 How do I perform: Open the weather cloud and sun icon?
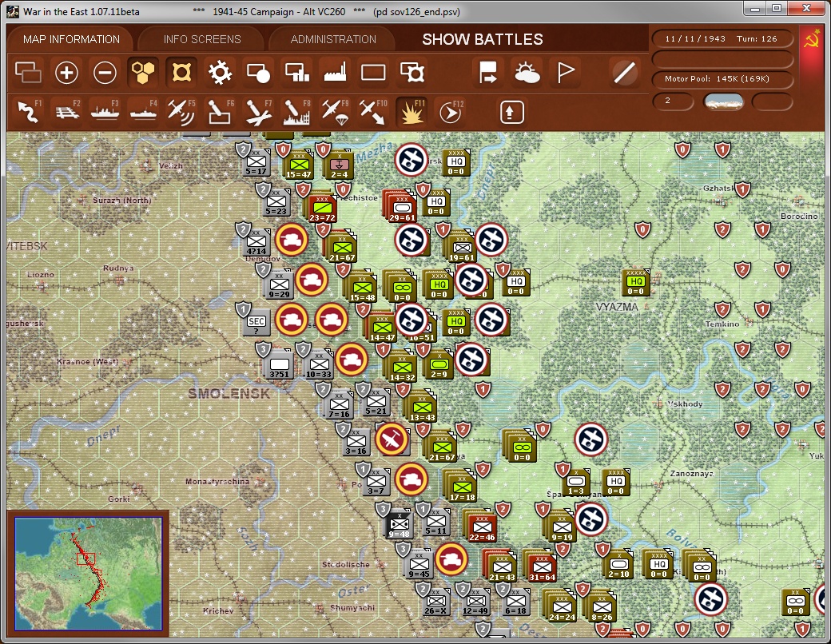pos(527,73)
